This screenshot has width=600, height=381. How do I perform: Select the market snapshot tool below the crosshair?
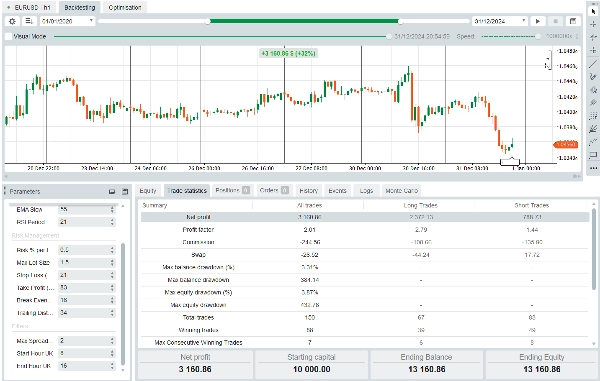click(593, 37)
